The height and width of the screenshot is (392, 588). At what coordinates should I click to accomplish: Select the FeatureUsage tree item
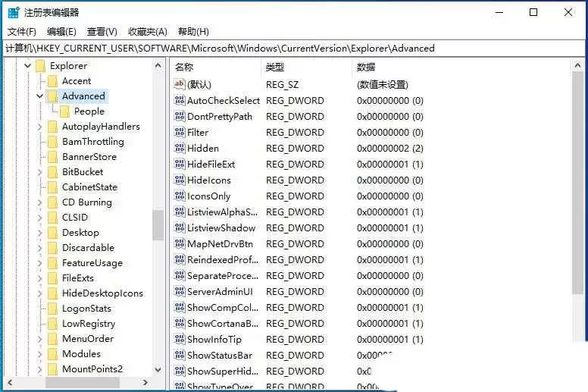click(x=92, y=263)
